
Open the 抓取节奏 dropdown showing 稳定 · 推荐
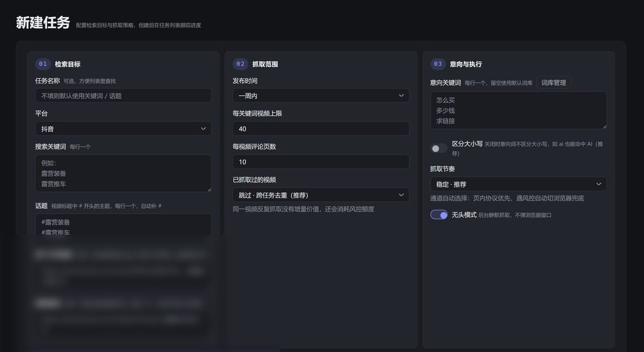[x=518, y=184]
